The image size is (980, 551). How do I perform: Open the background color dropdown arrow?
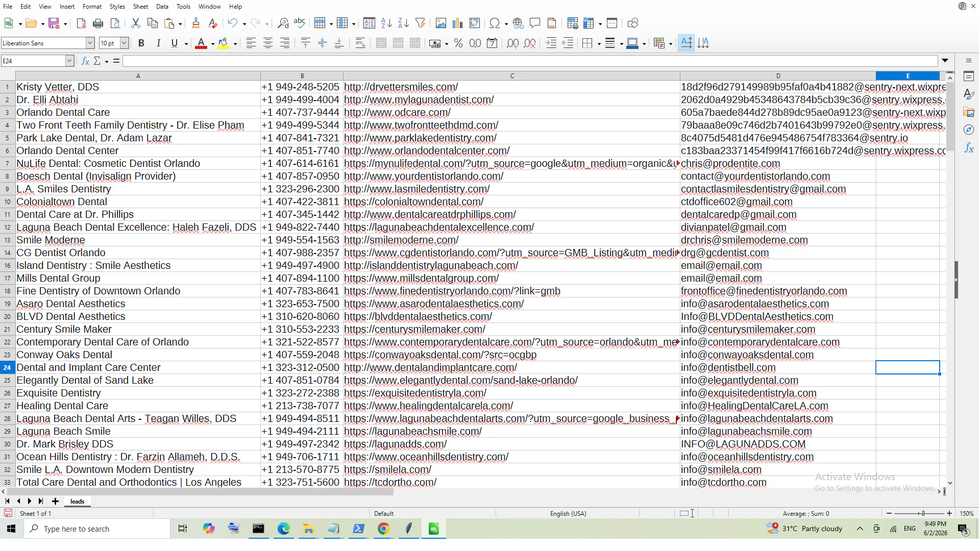(x=235, y=44)
